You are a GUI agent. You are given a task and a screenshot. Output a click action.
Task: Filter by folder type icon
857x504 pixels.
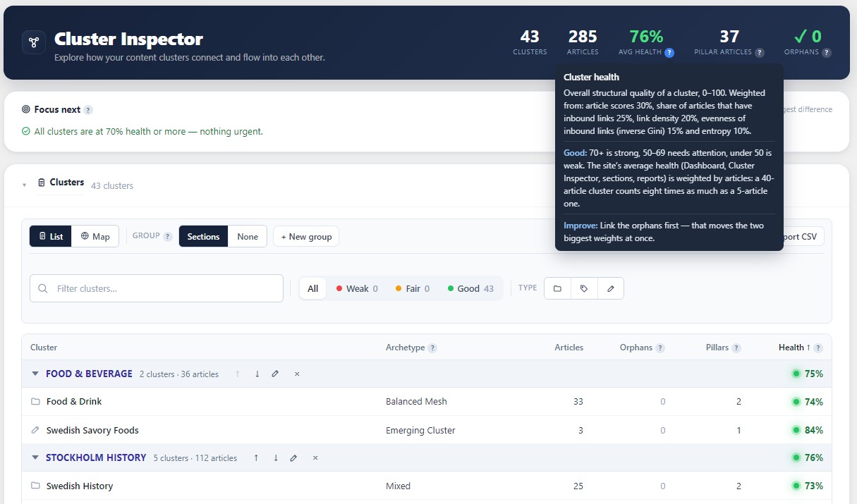tap(557, 288)
